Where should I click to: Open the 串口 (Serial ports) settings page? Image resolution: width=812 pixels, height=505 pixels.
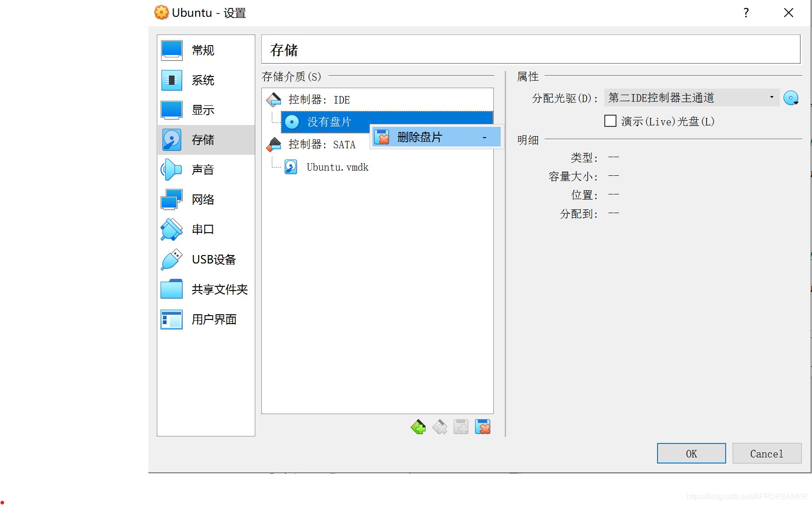(206, 229)
